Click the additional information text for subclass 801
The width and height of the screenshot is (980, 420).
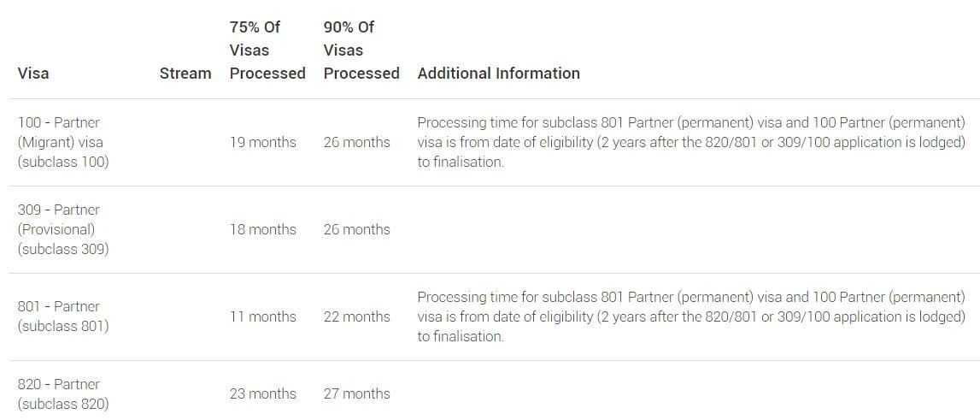[x=691, y=316]
